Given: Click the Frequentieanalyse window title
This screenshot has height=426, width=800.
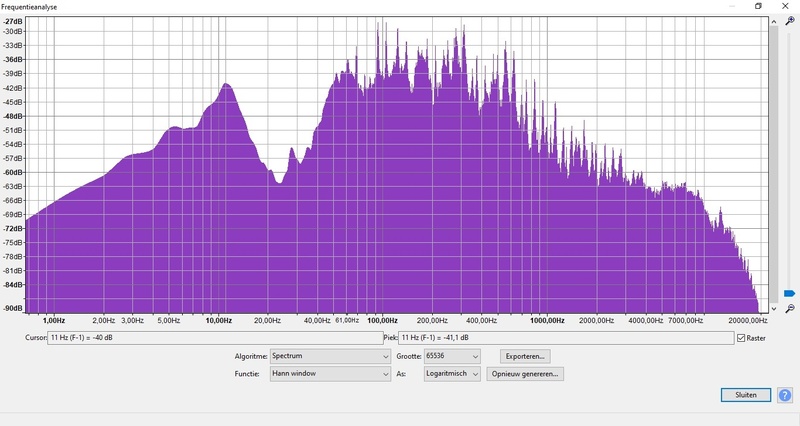Looking at the screenshot, I should coord(29,7).
